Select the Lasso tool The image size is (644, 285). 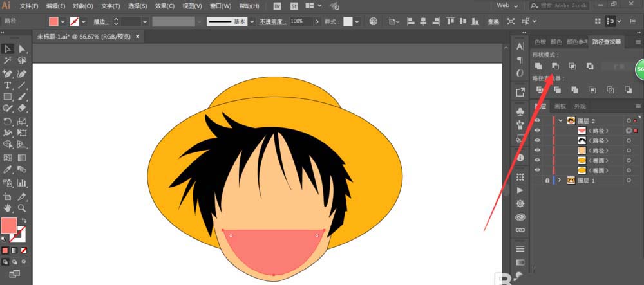point(22,60)
